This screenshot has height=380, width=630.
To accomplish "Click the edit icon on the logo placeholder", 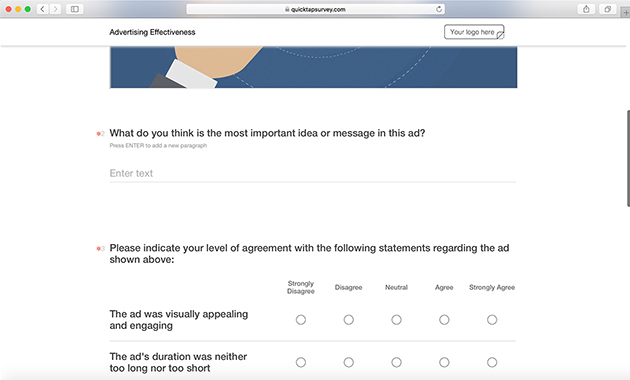I will point(500,36).
